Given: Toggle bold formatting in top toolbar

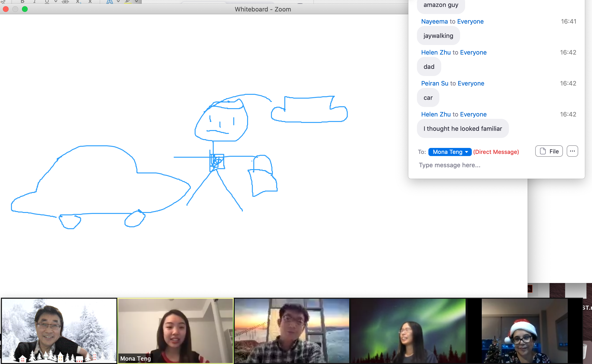Looking at the screenshot, I should pos(22,1).
